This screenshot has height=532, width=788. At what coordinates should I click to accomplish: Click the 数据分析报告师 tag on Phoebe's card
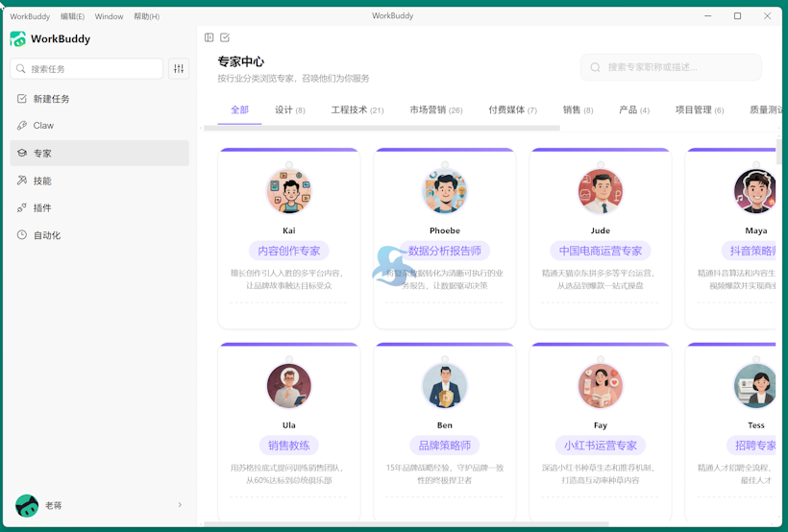click(445, 251)
